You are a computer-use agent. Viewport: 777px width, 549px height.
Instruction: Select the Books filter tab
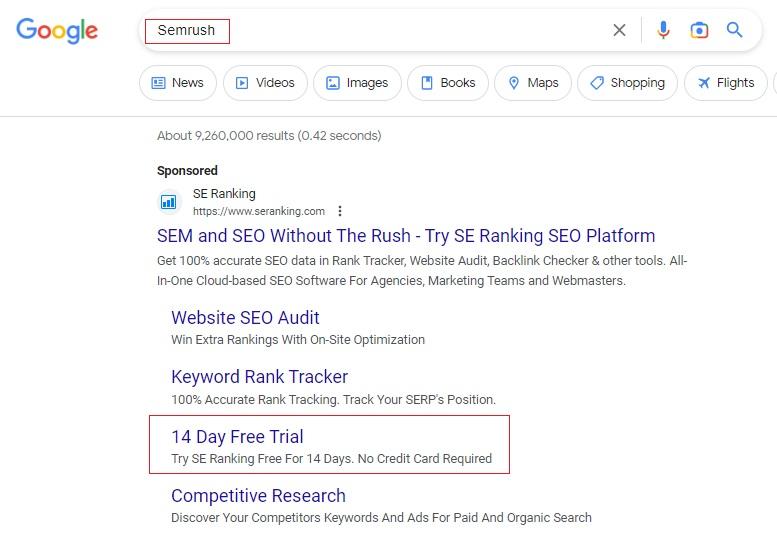click(448, 83)
